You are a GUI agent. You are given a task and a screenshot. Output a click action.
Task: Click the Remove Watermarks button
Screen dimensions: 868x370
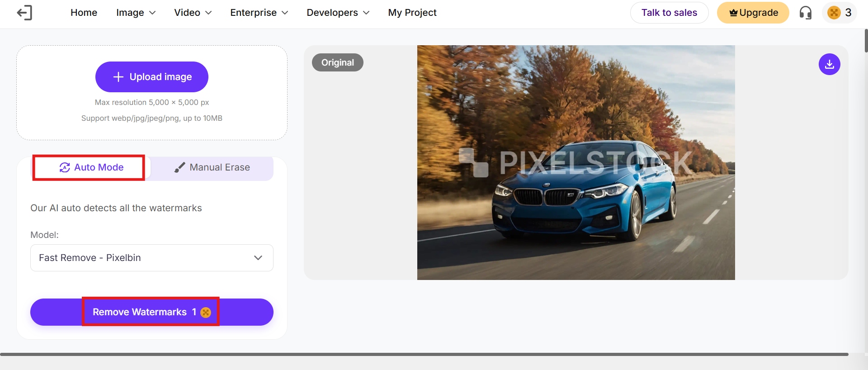click(152, 312)
